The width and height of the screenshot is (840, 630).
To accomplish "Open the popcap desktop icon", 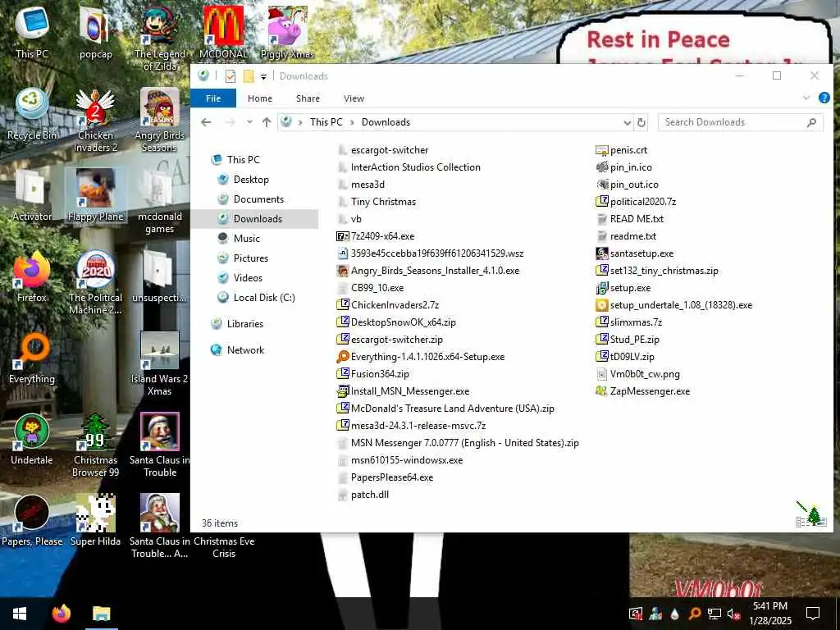I will (95, 33).
